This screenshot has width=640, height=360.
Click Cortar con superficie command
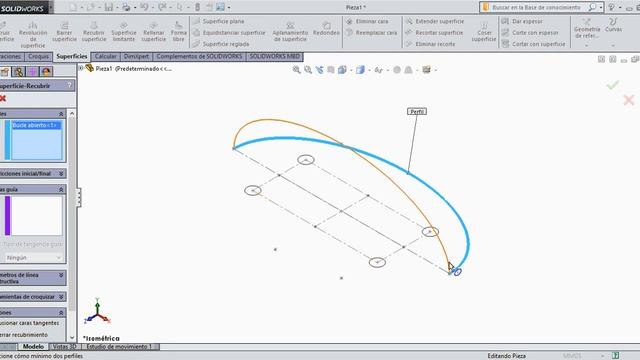533,44
